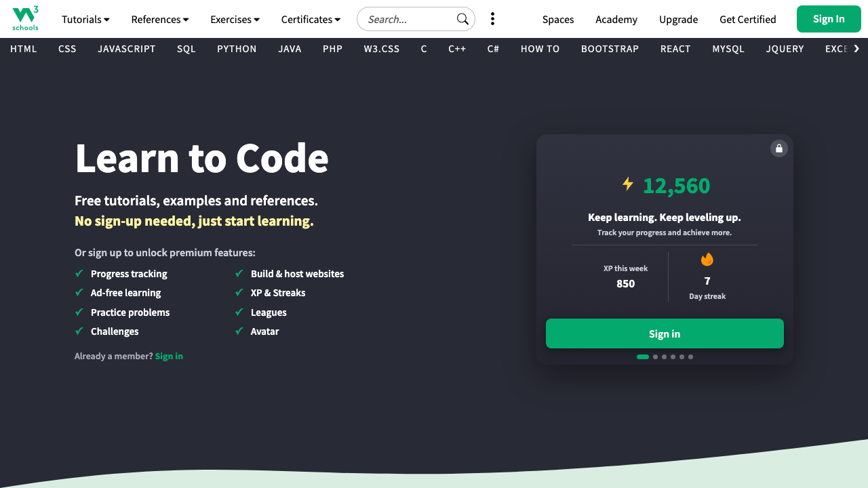The image size is (868, 488).
Task: Select the second carousel dot
Action: 656,357
